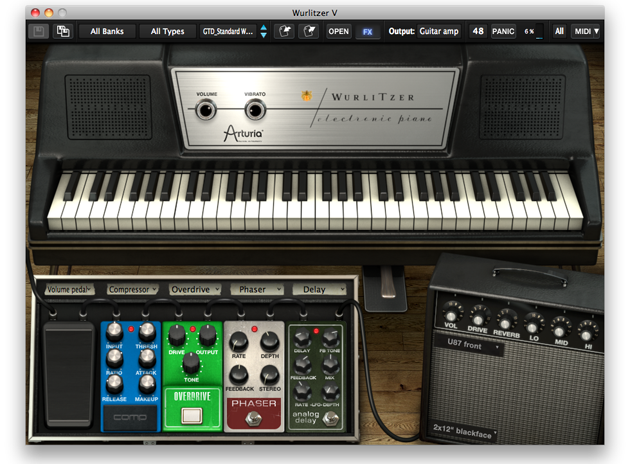Click the phaser FEEDBACK knob

coord(238,374)
